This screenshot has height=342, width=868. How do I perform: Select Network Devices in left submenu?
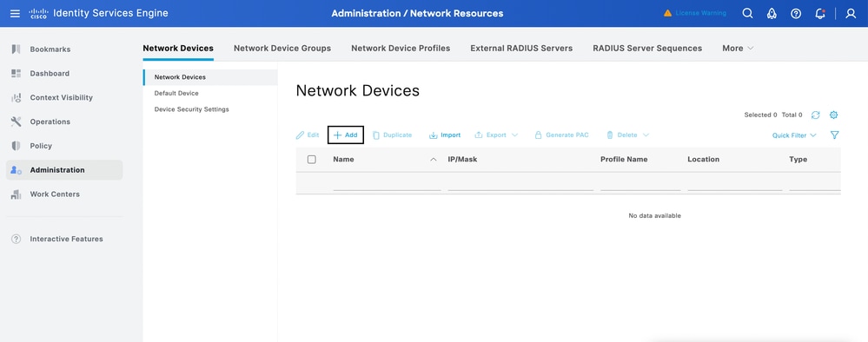click(210, 77)
